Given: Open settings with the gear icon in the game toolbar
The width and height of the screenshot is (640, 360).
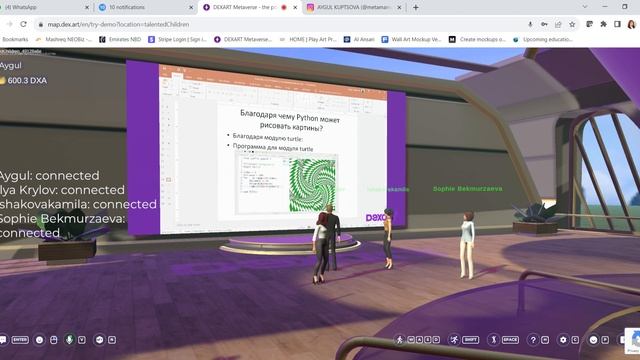Looking at the screenshot, I should [x=563, y=340].
